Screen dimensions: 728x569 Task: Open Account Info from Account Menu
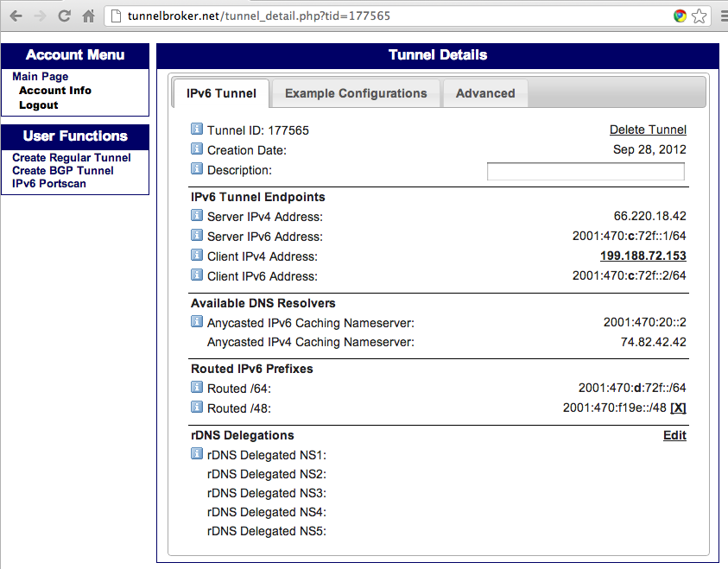(x=55, y=91)
